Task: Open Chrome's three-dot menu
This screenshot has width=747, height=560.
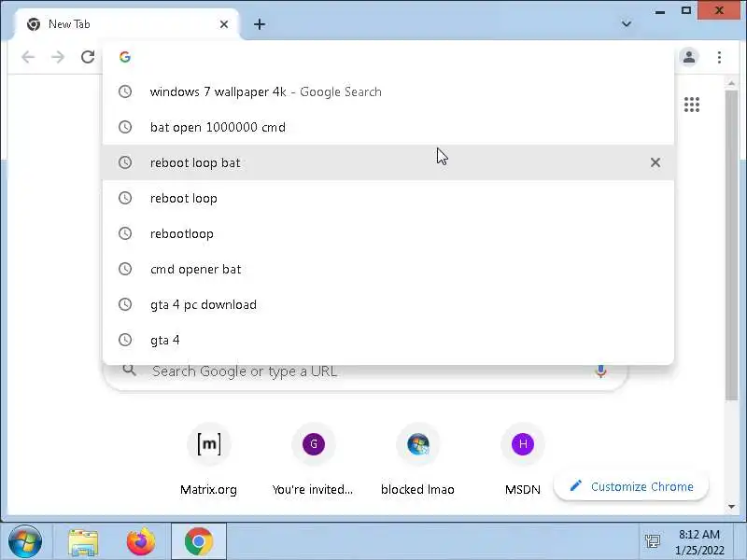Action: click(x=719, y=57)
